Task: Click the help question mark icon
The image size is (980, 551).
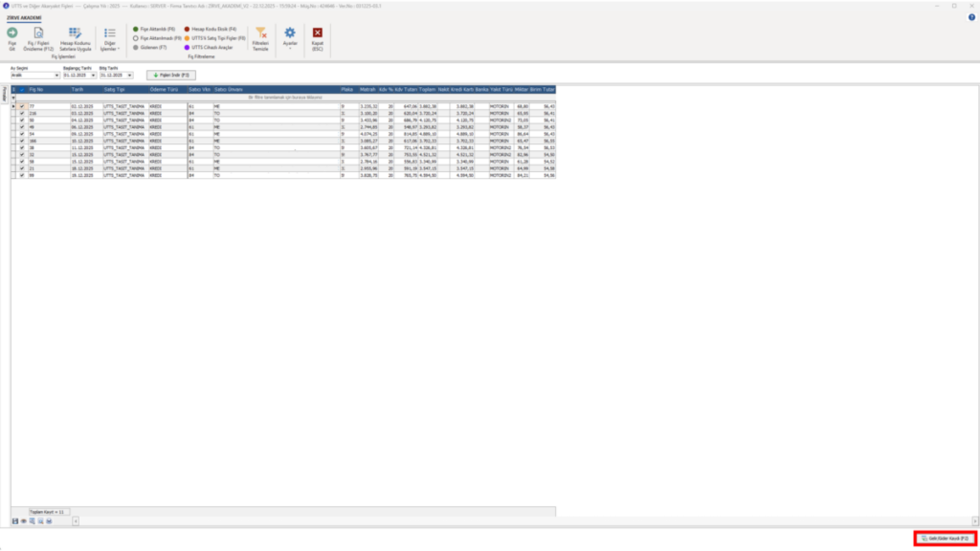Action: click(971, 17)
